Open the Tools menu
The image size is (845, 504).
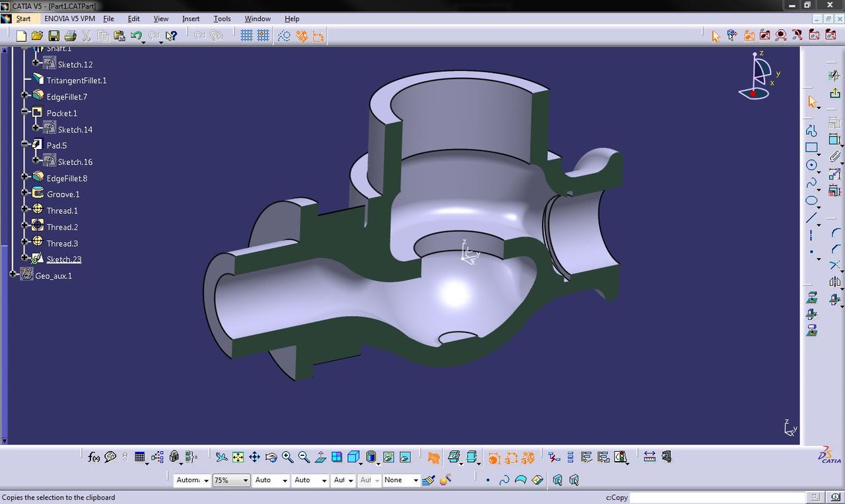pos(222,18)
